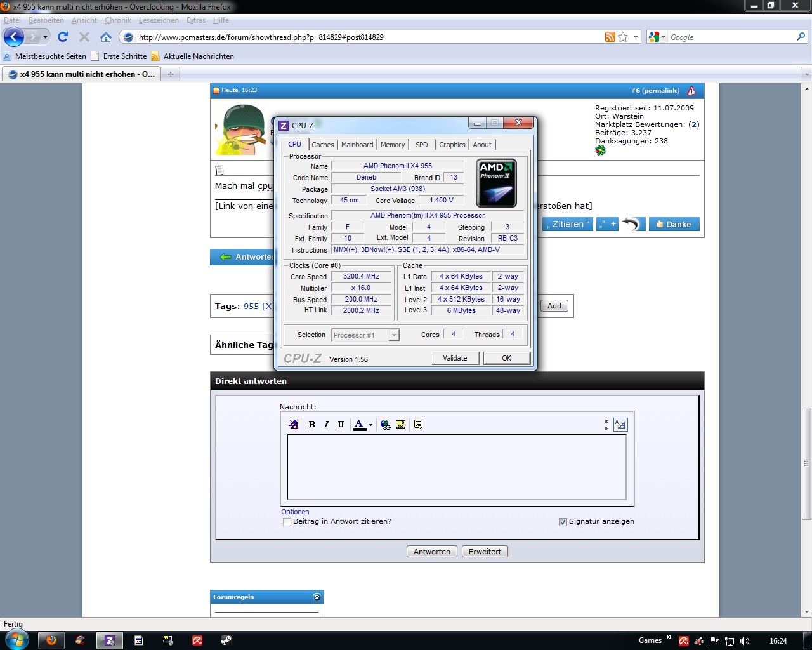Click the Zitieren button

pyautogui.click(x=568, y=224)
